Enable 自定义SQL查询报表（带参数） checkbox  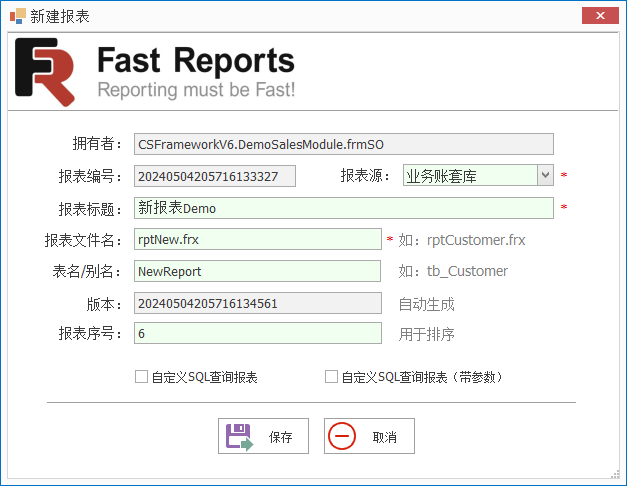(331, 376)
